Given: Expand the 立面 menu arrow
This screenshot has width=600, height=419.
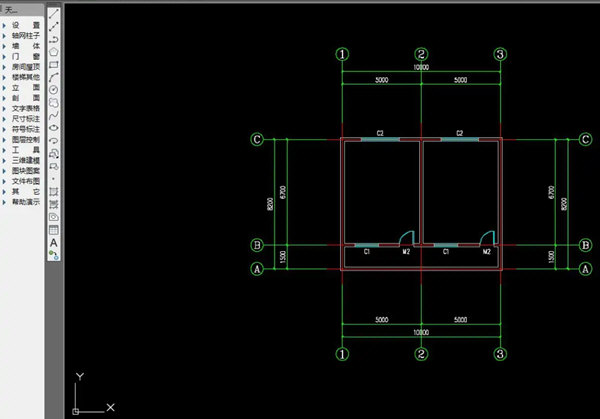Looking at the screenshot, I should [x=4, y=88].
